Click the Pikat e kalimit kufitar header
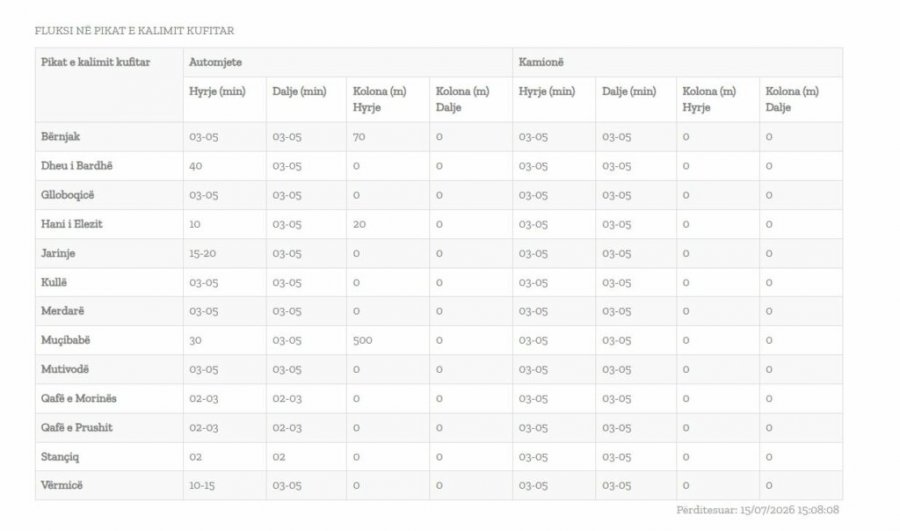Screen dimensions: 900x531 click(95, 62)
